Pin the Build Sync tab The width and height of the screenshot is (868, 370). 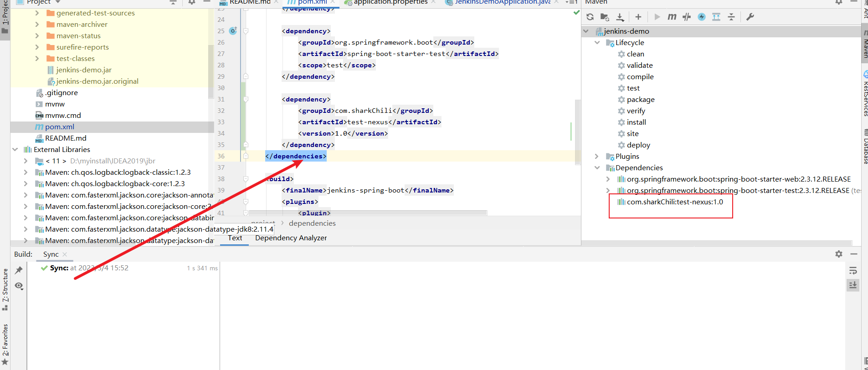[19, 270]
